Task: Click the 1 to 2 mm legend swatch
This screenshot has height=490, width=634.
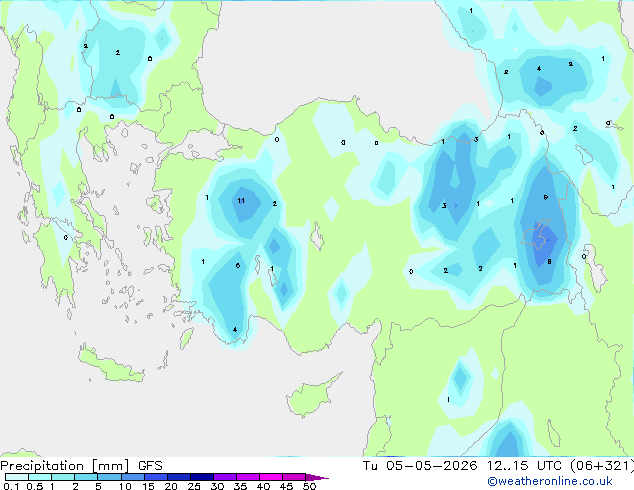Action: 63,477
